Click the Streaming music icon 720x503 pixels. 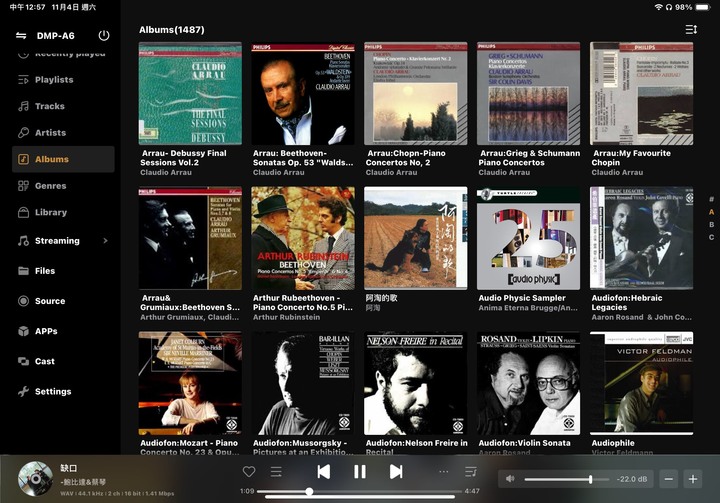click(23, 241)
